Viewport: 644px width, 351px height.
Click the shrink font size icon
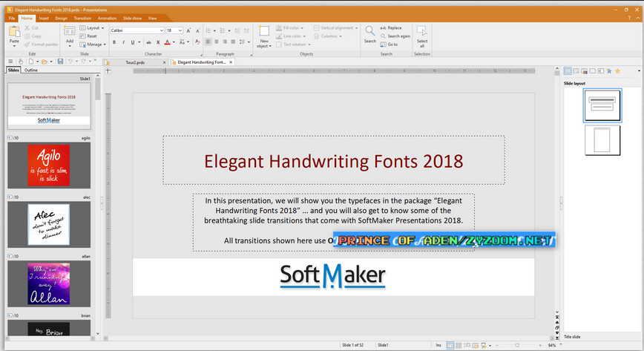coord(197,30)
